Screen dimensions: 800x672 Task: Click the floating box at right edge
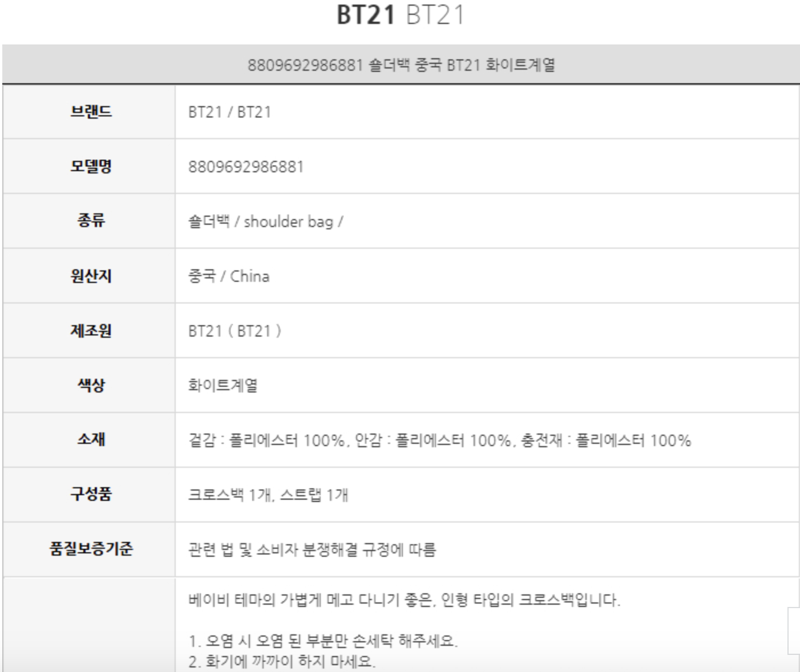[x=794, y=630]
